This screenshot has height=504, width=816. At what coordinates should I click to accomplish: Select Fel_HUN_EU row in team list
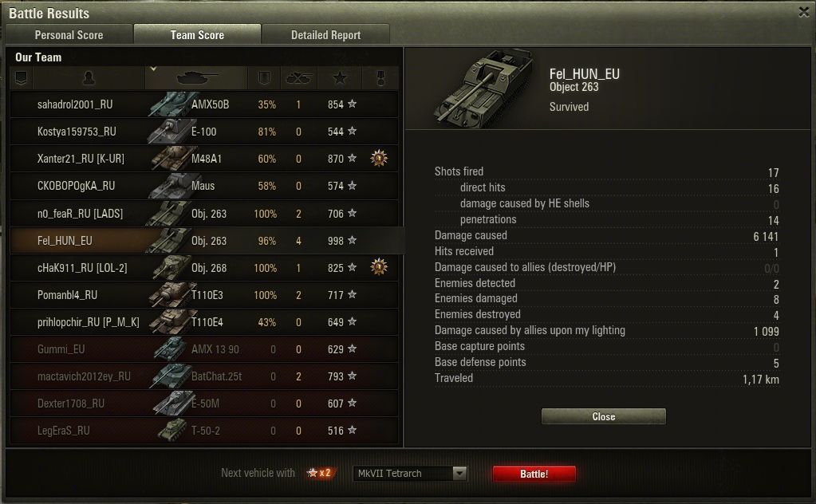coord(205,240)
